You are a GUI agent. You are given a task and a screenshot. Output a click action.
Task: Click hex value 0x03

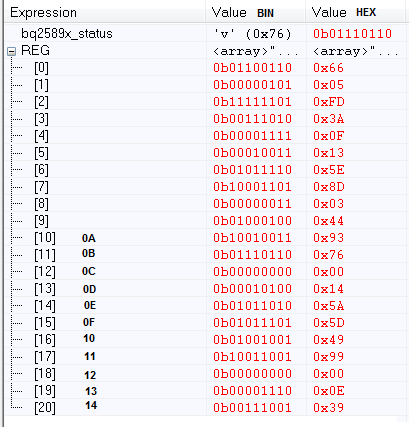pos(328,204)
